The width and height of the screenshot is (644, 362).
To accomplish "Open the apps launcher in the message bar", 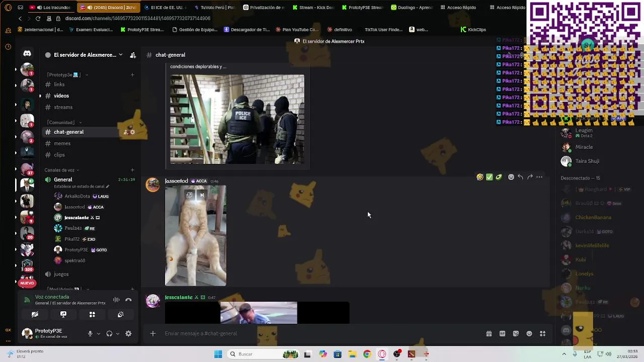I will (x=543, y=333).
